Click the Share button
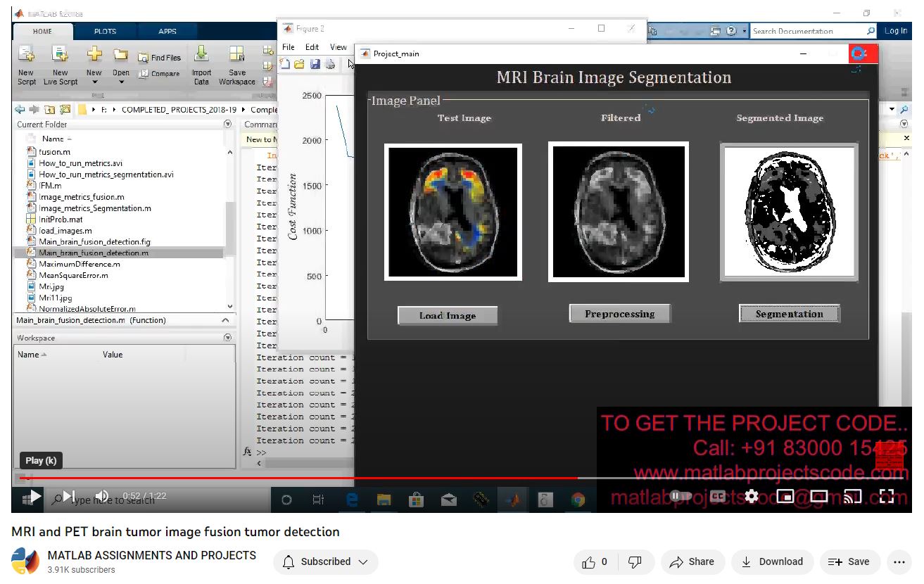This screenshot has height=584, width=924. (x=692, y=561)
